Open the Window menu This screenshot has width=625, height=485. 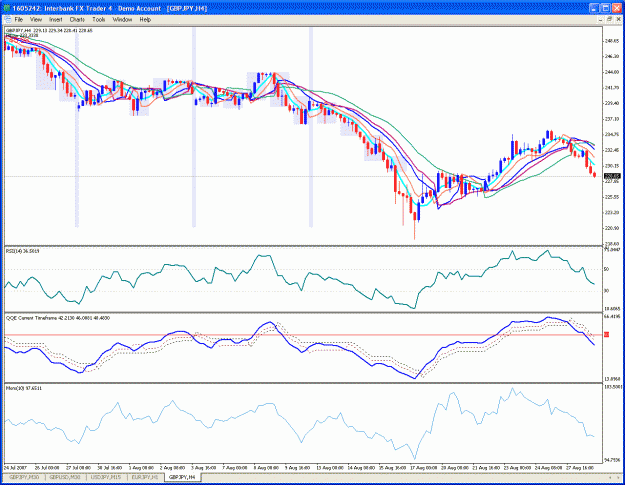(x=122, y=19)
